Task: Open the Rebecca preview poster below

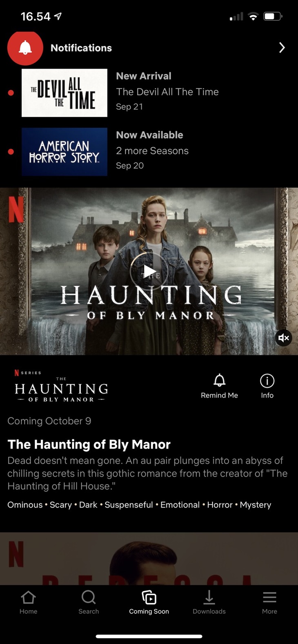Action: [149, 559]
